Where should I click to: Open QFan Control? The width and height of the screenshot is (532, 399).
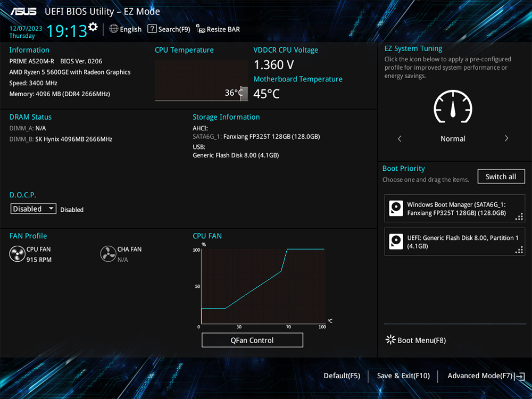point(252,340)
